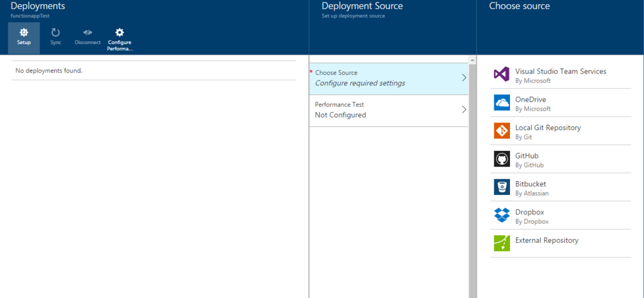This screenshot has width=644, height=298.
Task: Pick the External Repository green icon
Action: click(x=501, y=243)
